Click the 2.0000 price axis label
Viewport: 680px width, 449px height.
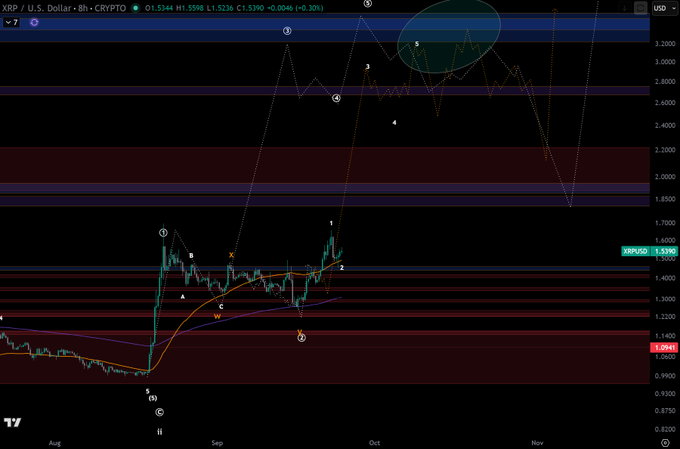(665, 177)
